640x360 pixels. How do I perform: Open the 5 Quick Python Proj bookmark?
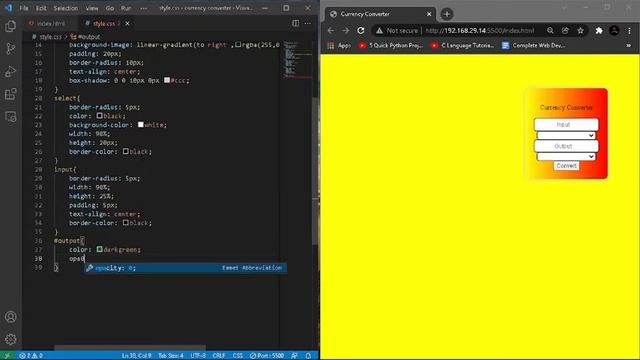coord(391,45)
